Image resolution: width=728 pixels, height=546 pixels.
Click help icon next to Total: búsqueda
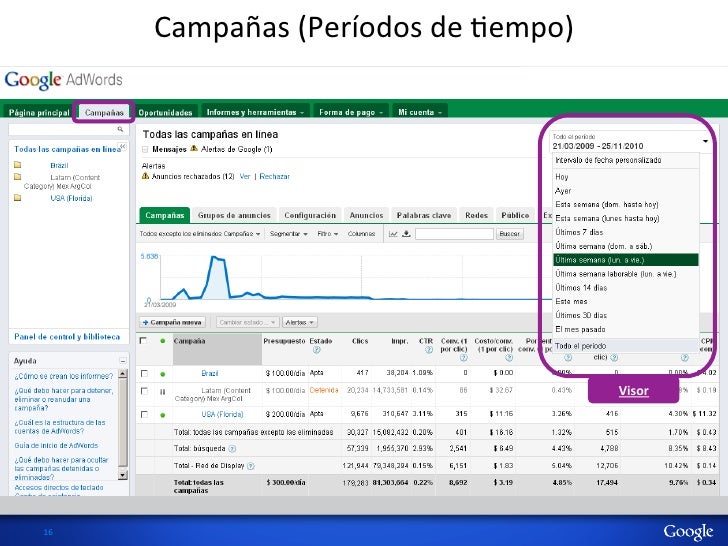pos(232,448)
